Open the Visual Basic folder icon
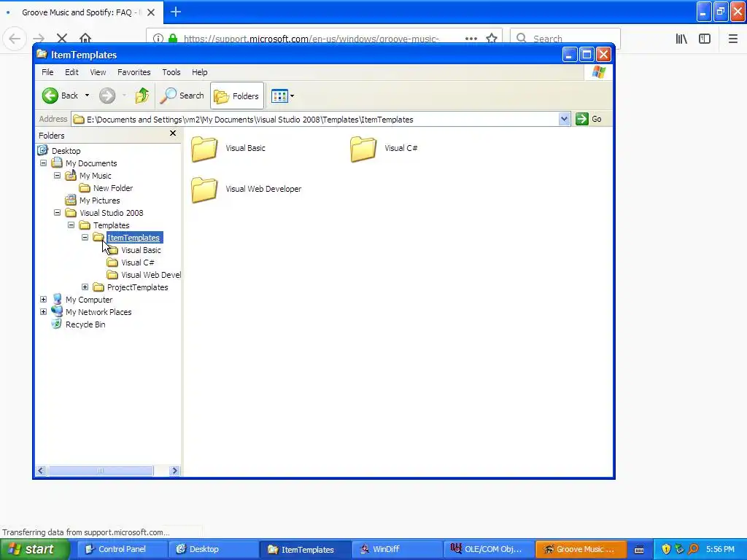This screenshot has width=747, height=560. pos(204,149)
